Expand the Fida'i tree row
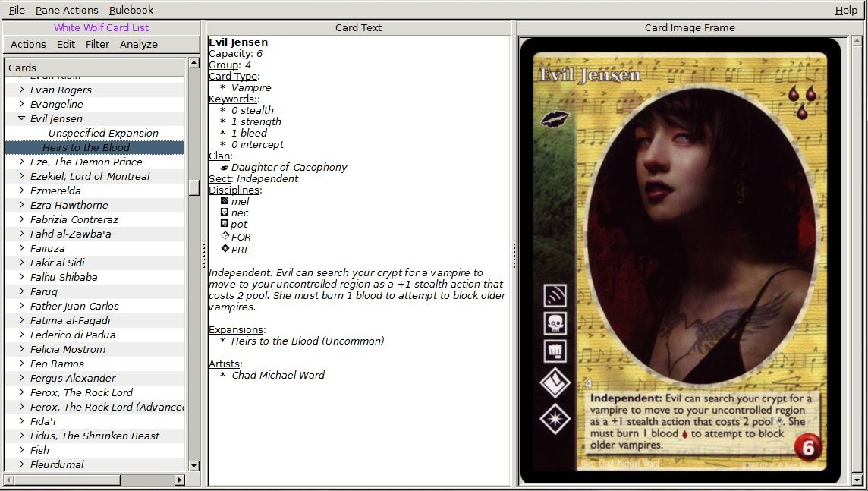Viewport: 868px width, 491px height. click(21, 420)
